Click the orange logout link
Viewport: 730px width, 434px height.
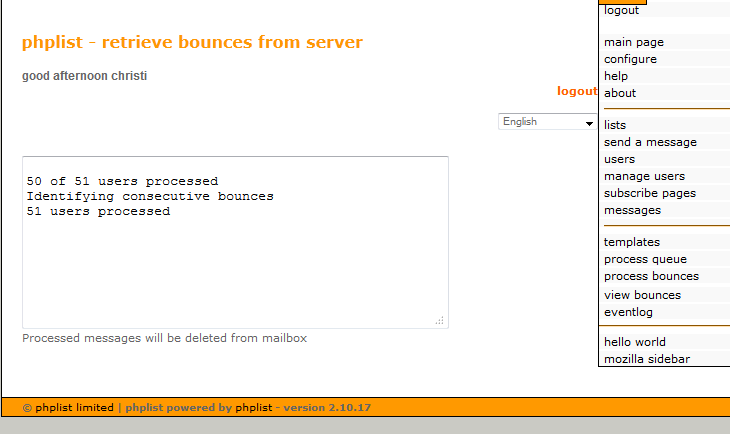[577, 91]
